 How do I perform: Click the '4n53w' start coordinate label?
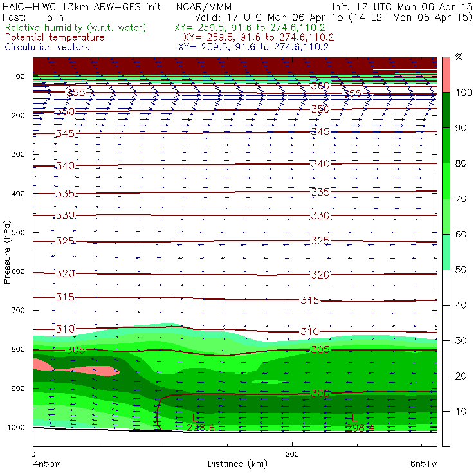click(x=47, y=464)
